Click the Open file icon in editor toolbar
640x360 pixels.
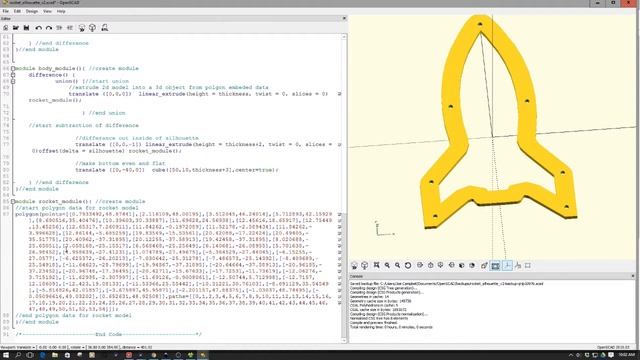point(16,28)
